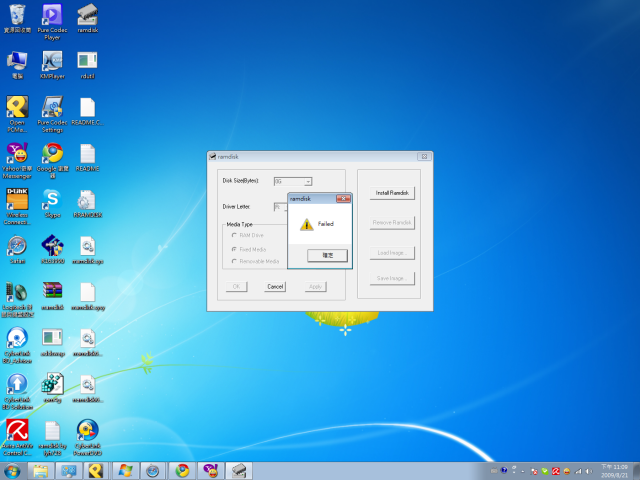Click the Windows Start orb
The width and height of the screenshot is (640, 480).
coord(12,471)
